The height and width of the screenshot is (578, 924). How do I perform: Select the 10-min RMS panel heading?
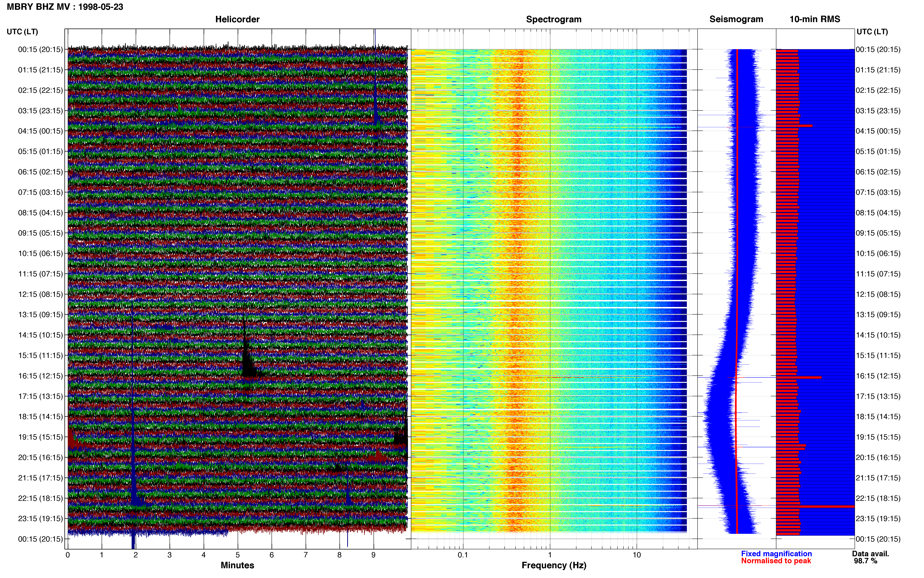tap(815, 19)
